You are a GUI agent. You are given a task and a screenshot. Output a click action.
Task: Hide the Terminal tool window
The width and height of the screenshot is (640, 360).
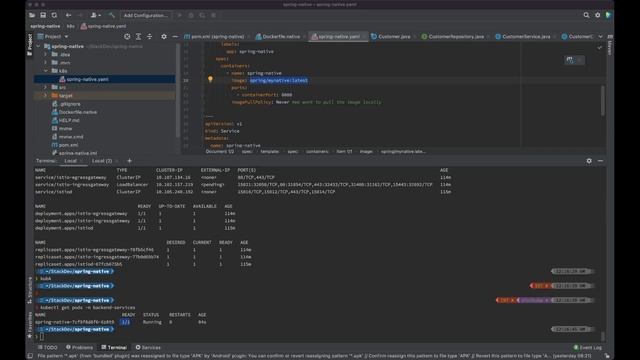(600, 161)
